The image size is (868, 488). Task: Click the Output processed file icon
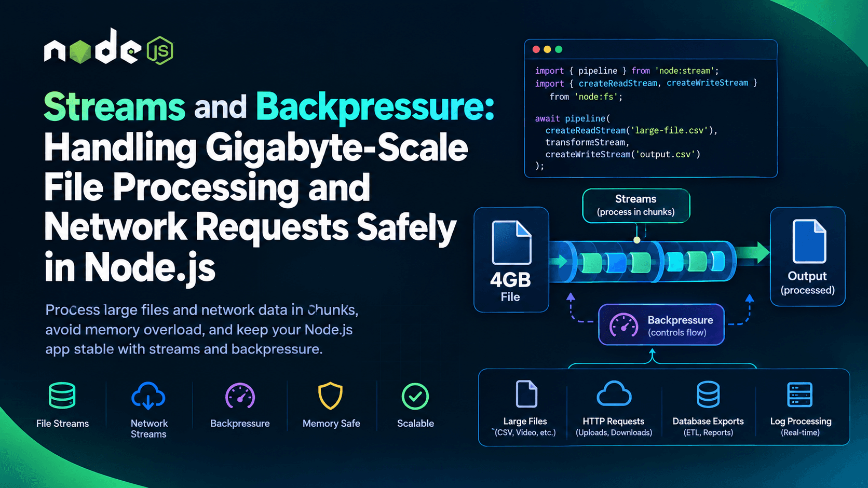[809, 241]
